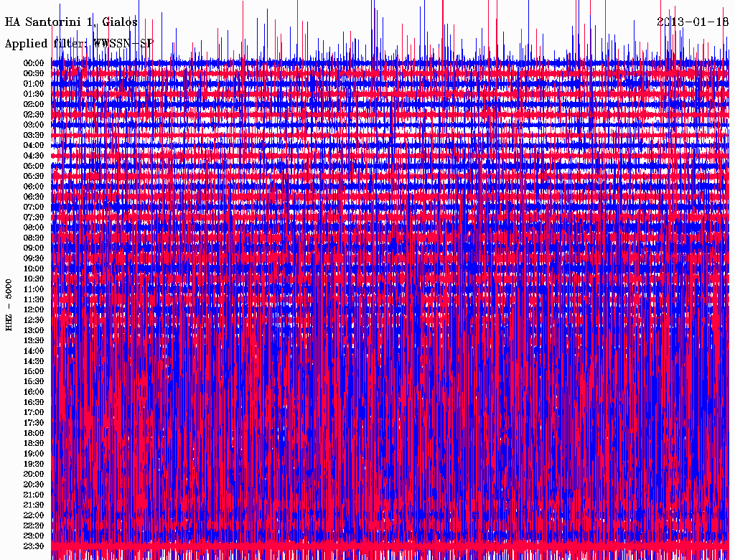Select the 23:00 time row label
Viewport: 735px width, 560px height.
(x=34, y=536)
